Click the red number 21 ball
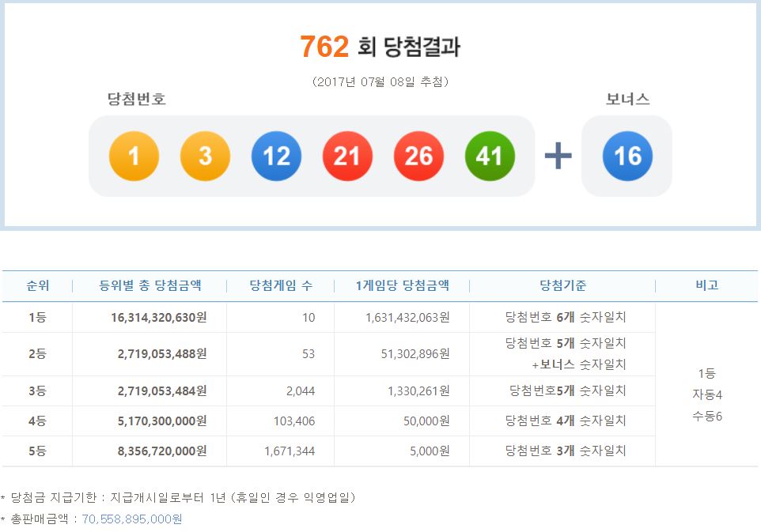 pos(347,156)
